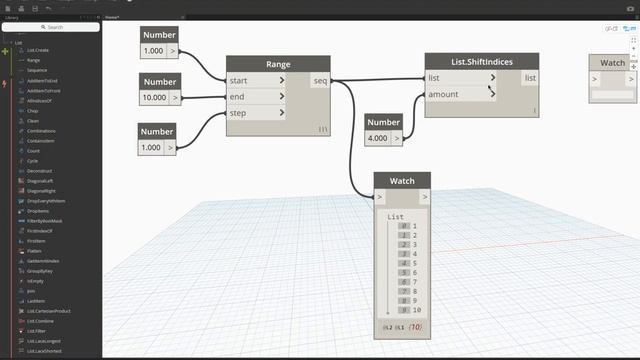Image resolution: width=640 pixels, height=360 pixels.
Task: Click the Save toolbar icon
Action: pyautogui.click(x=35, y=8)
